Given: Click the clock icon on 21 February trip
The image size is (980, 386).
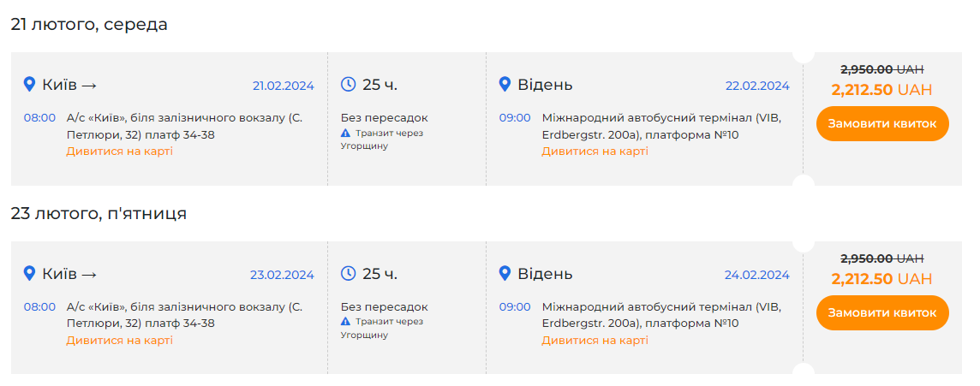Looking at the screenshot, I should pos(348,85).
